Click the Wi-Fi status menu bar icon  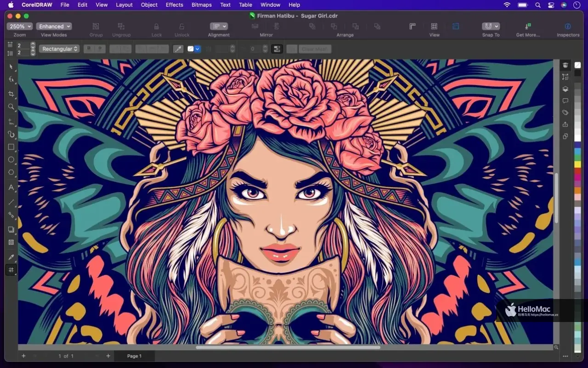[507, 5]
